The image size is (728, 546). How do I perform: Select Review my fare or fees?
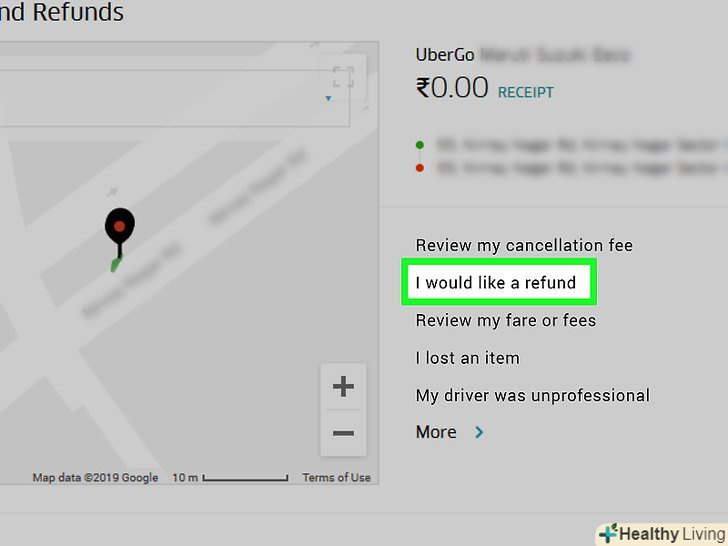click(x=506, y=320)
